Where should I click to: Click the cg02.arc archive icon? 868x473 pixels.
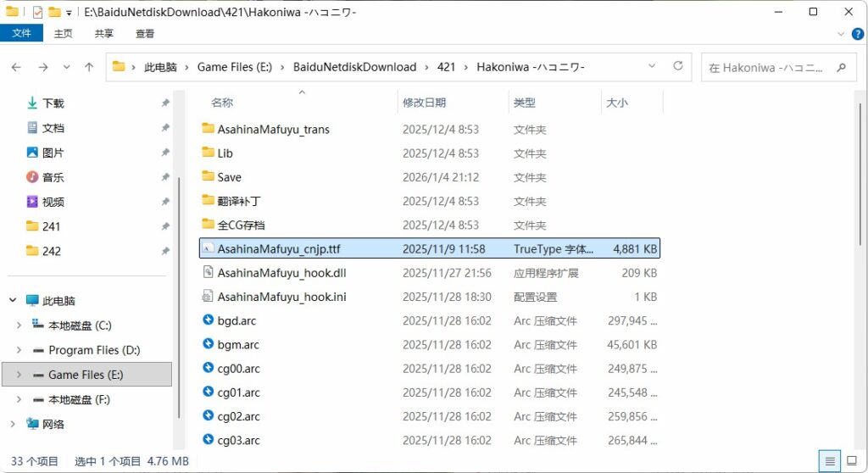(209, 415)
